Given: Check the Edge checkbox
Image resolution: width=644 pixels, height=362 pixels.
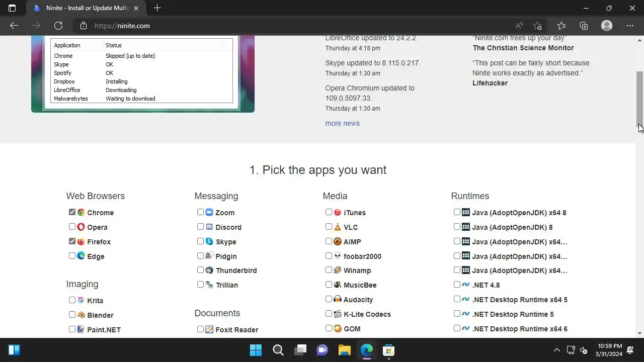Looking at the screenshot, I should pyautogui.click(x=72, y=255).
